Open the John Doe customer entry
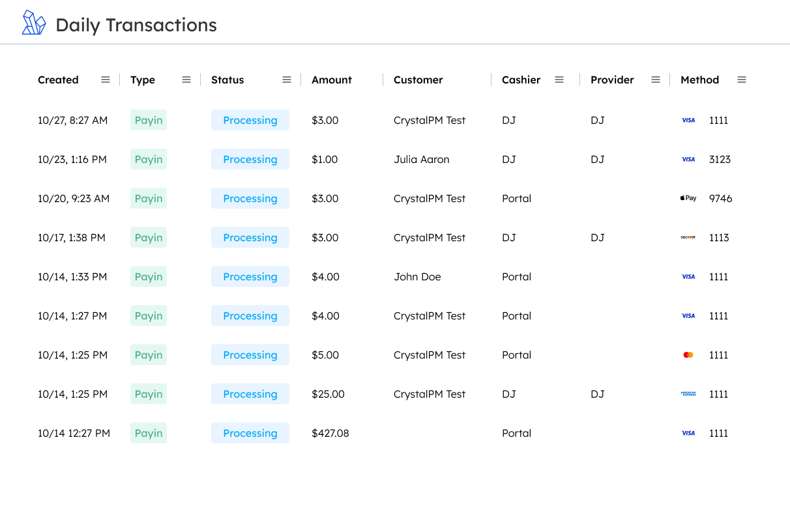Image resolution: width=790 pixels, height=532 pixels. (417, 276)
